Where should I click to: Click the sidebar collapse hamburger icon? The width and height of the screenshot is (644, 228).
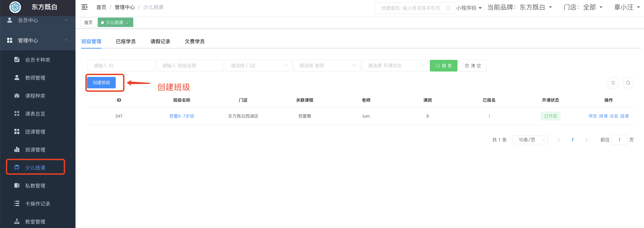[x=84, y=7]
